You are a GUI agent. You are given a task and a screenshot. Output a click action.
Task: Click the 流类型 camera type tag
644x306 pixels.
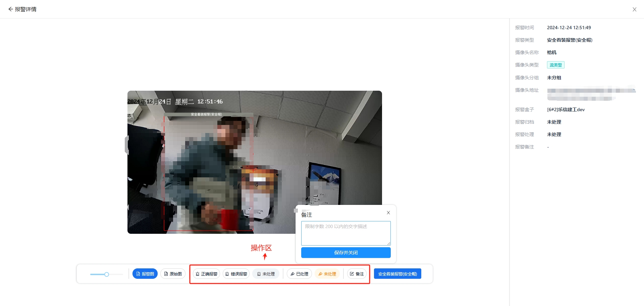tap(555, 65)
